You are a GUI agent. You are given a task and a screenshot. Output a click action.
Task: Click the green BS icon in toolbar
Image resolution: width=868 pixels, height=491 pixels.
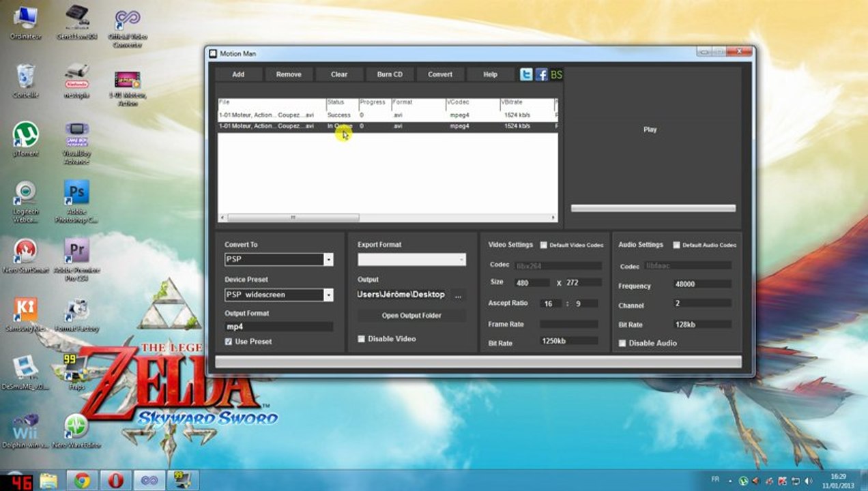coord(556,74)
